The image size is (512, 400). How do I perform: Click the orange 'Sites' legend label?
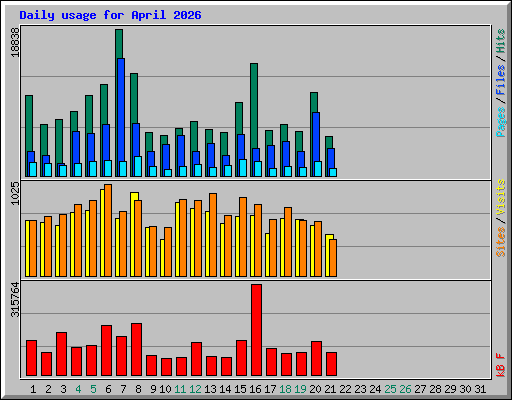[501, 242]
